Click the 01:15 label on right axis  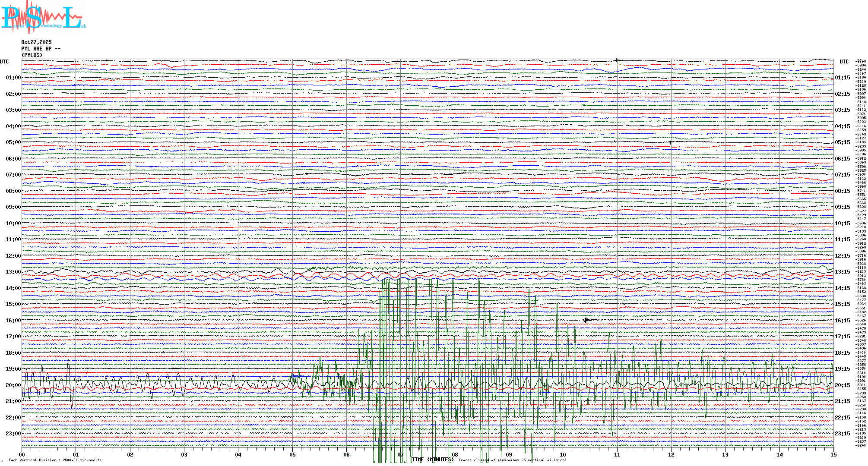click(842, 78)
